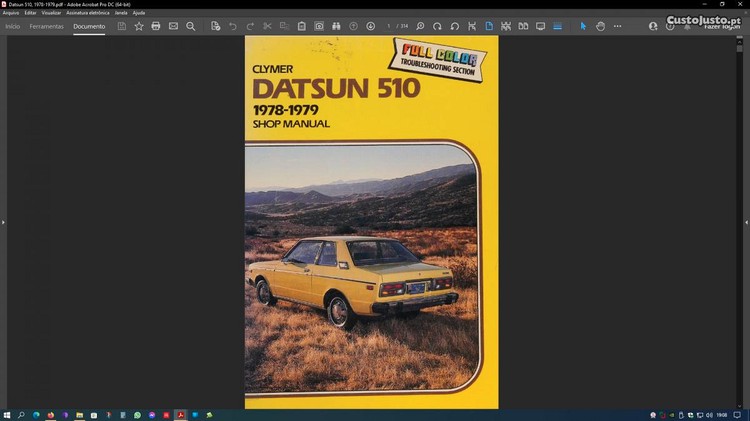The image size is (750, 421).
Task: Click the Print icon in the toolbar
Action: [156, 26]
